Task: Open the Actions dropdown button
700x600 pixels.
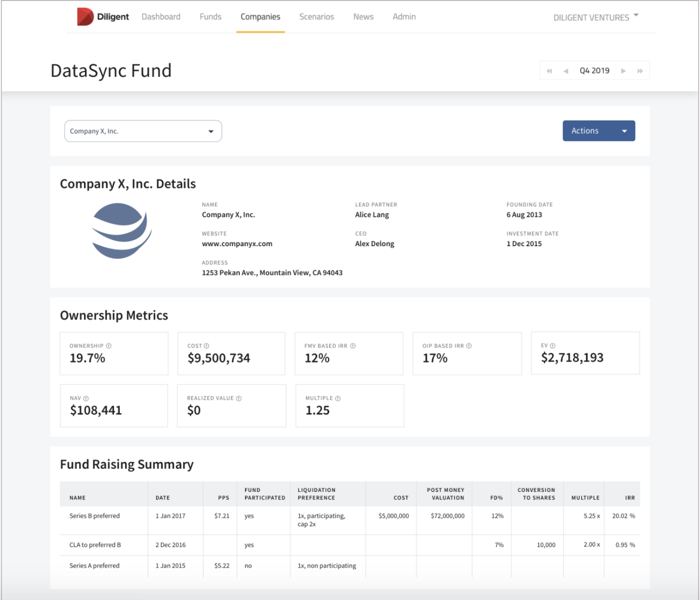Action: pos(599,131)
